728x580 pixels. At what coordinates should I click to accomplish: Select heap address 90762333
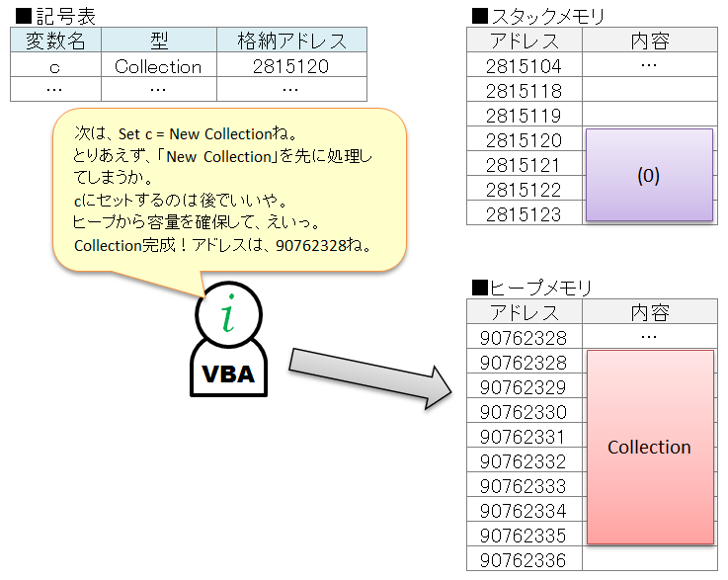pyautogui.click(x=525, y=484)
